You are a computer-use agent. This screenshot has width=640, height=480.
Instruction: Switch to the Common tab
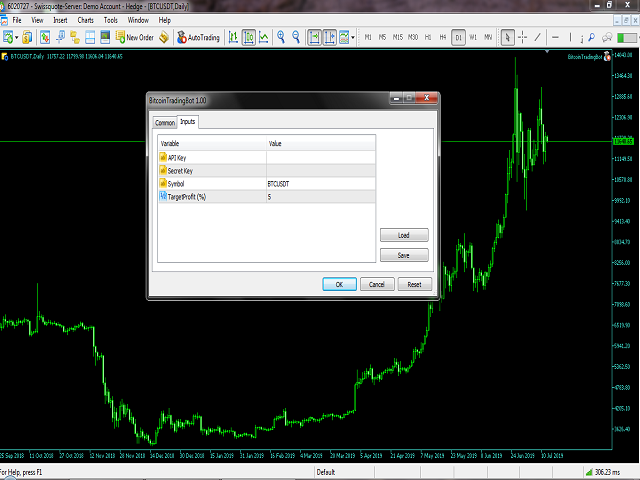coord(164,122)
